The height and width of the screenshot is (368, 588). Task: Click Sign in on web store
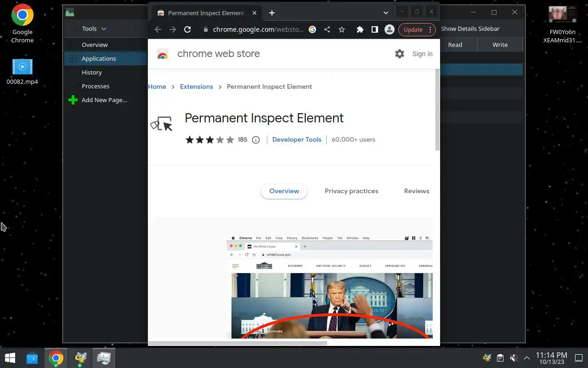[422, 54]
